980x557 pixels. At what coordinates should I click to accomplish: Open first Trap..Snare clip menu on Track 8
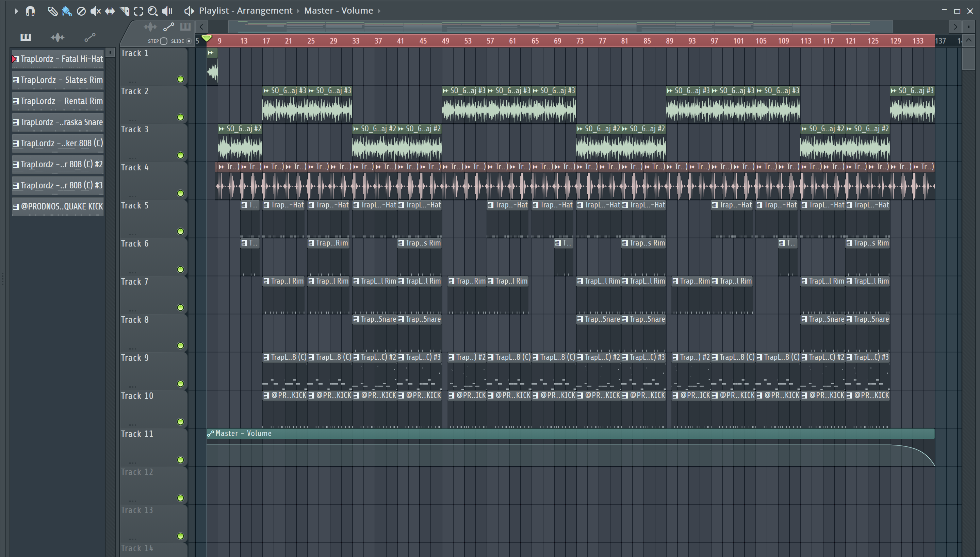coord(356,319)
